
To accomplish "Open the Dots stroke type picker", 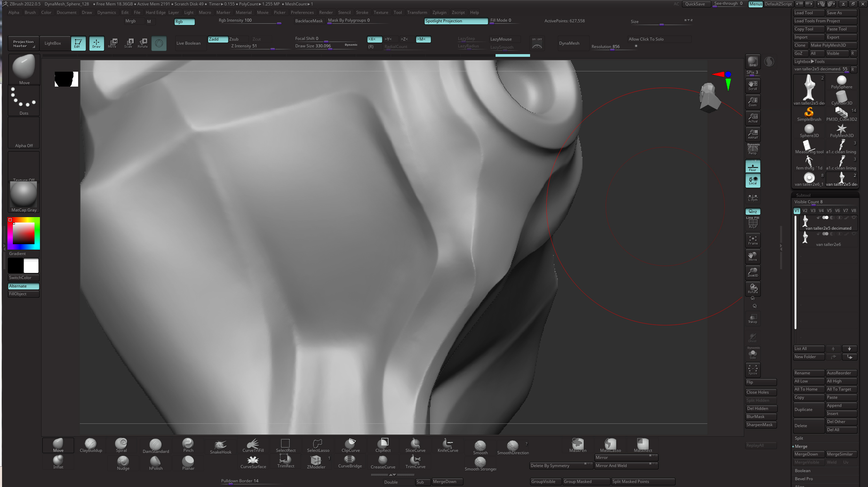I will (x=24, y=100).
